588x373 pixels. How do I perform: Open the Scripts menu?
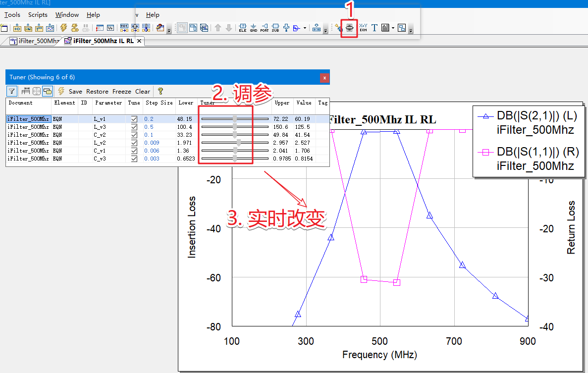click(38, 15)
